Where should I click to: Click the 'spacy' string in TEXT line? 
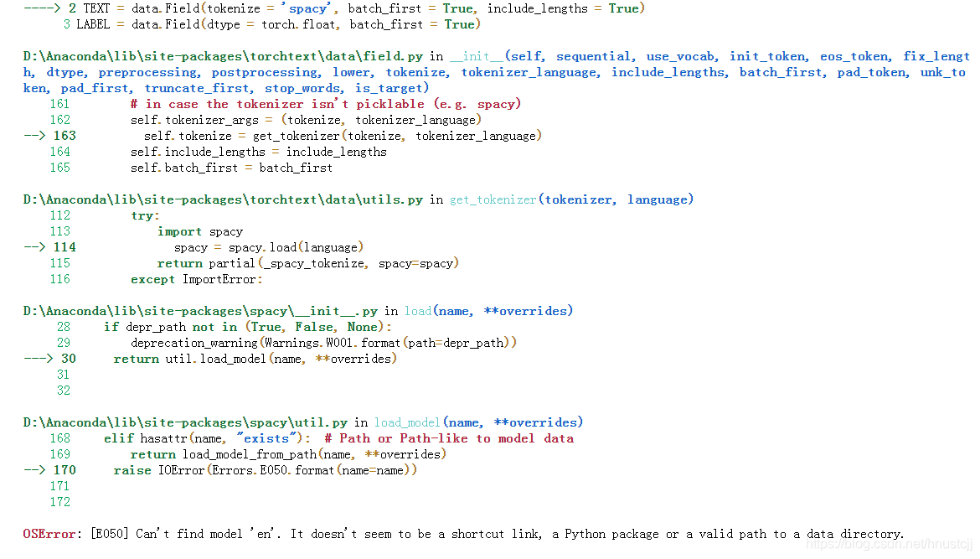306,8
